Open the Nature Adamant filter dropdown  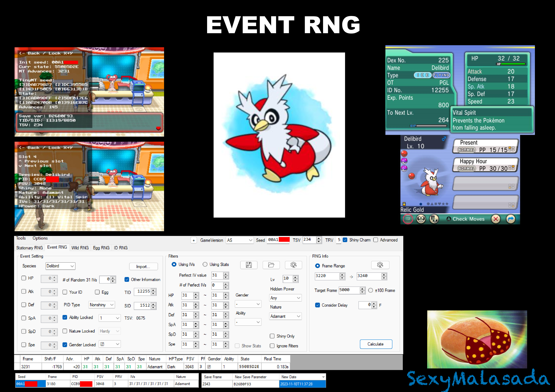point(285,316)
